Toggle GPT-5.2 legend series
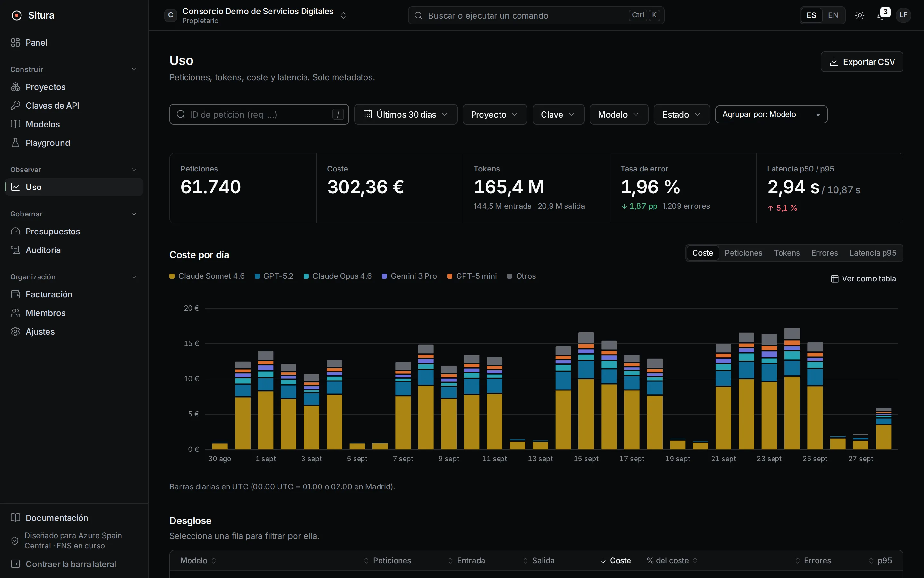This screenshot has width=924, height=578. [x=274, y=276]
